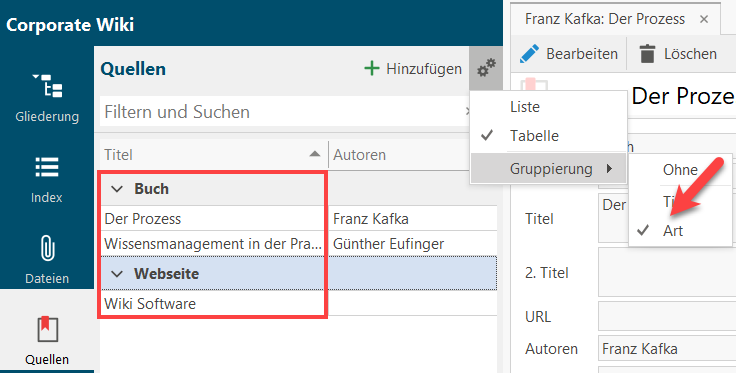The width and height of the screenshot is (736, 373).
Task: Collapse the Buch group
Action: point(117,189)
